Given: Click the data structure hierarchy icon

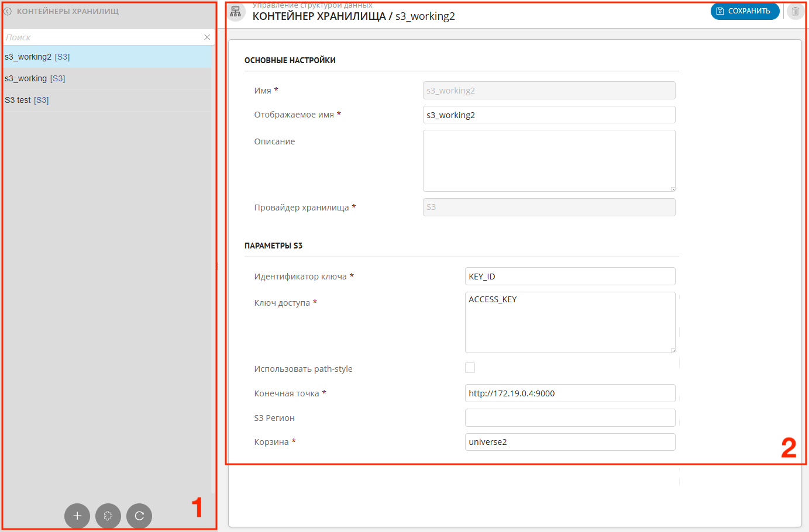Looking at the screenshot, I should 236,12.
